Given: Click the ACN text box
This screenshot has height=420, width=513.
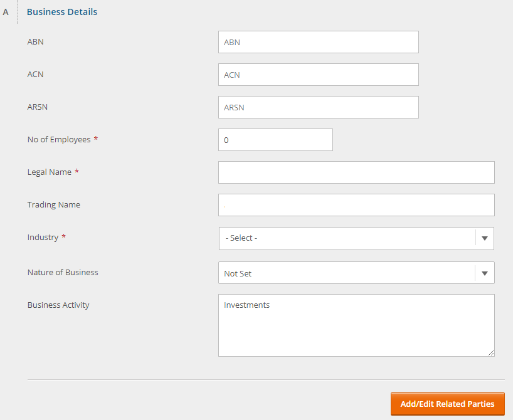Looking at the screenshot, I should click(x=319, y=75).
